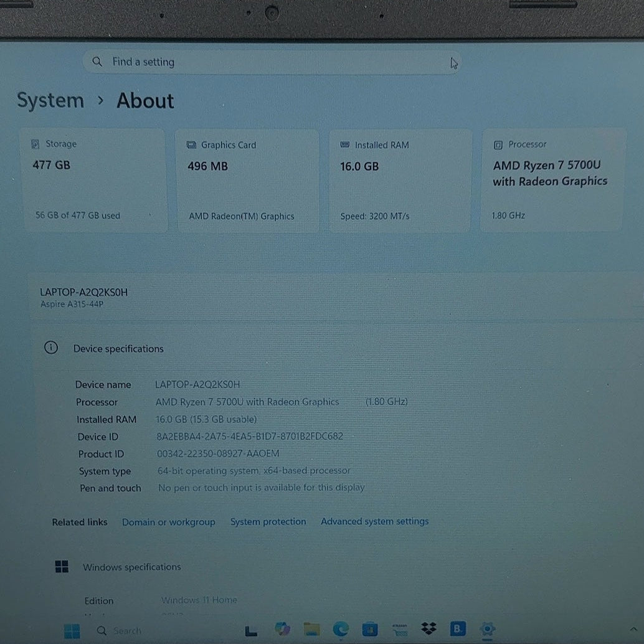644x644 pixels.
Task: Click the magnifier icon in Find a setting
Action: click(x=97, y=62)
